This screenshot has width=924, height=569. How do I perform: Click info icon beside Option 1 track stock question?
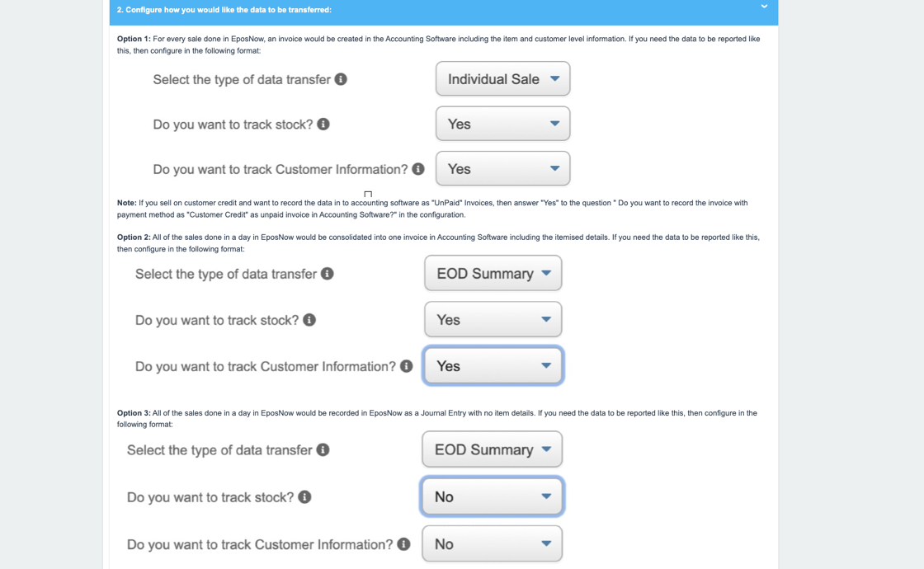tap(323, 124)
